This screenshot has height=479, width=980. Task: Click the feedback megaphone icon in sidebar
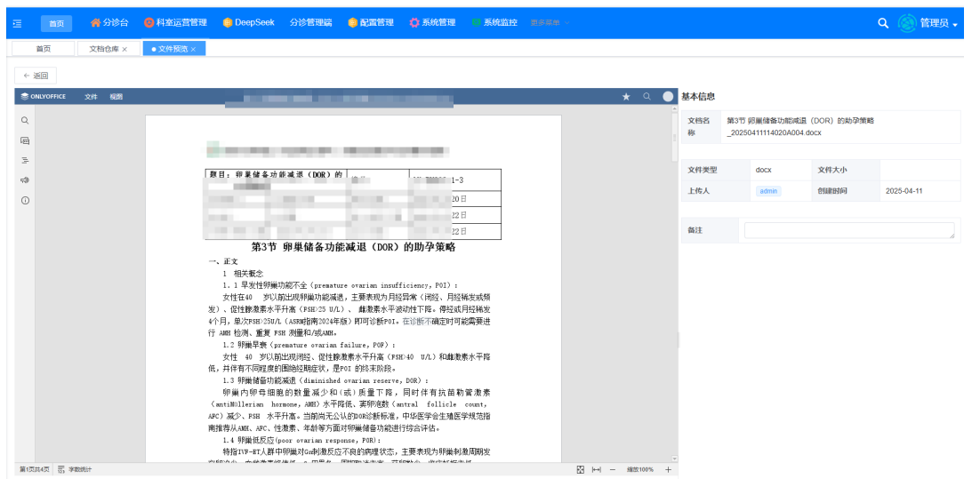point(25,180)
